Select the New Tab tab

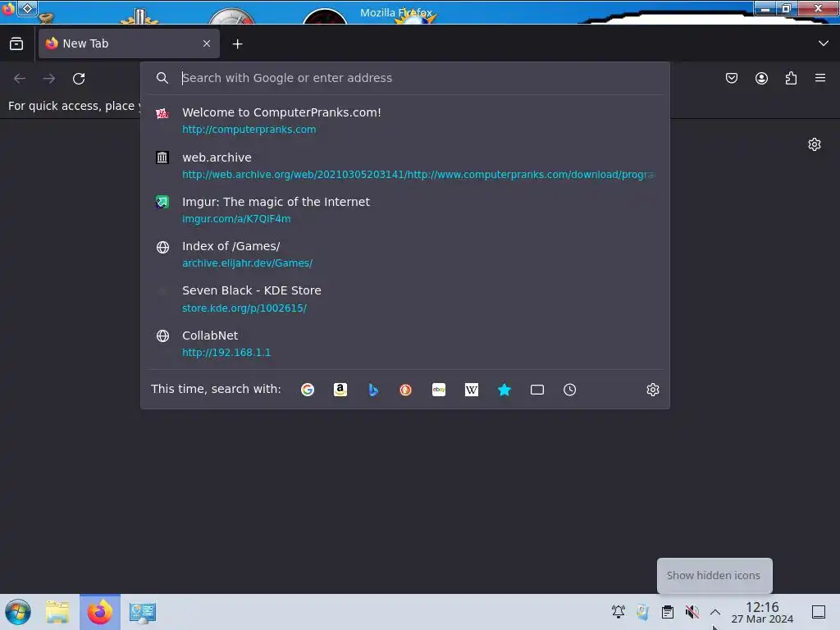pyautogui.click(x=129, y=44)
